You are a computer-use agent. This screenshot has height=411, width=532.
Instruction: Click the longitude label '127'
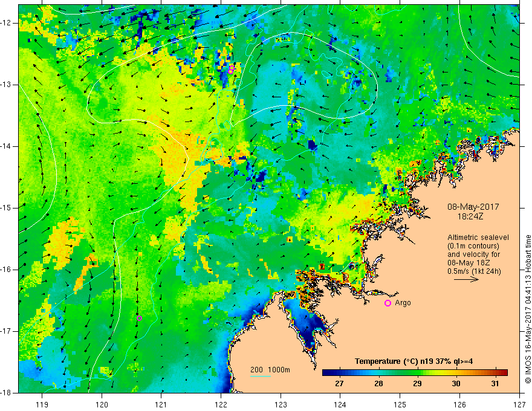pyautogui.click(x=519, y=405)
